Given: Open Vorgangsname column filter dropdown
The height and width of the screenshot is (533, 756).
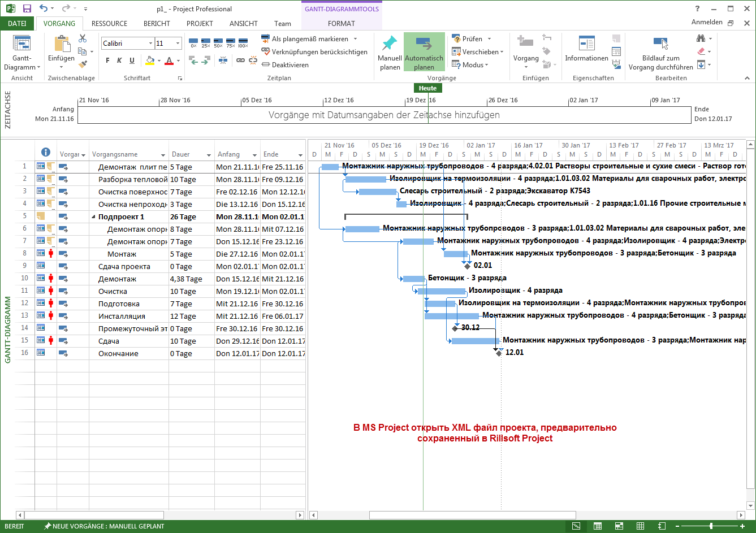Looking at the screenshot, I should 163,155.
